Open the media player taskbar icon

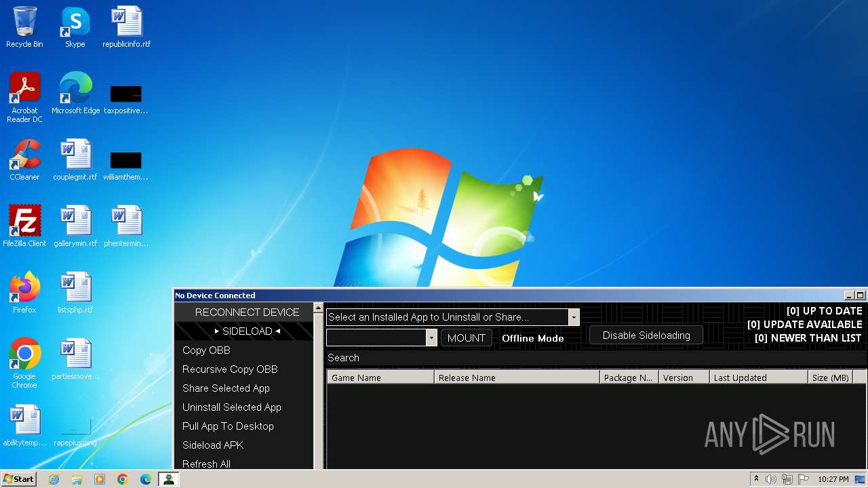[x=100, y=479]
